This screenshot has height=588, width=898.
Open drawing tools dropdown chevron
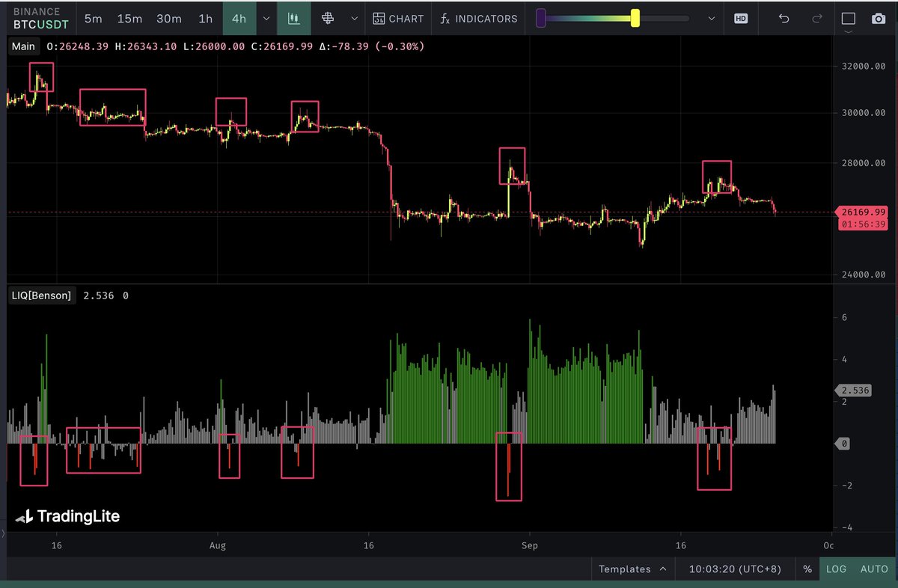click(x=354, y=19)
